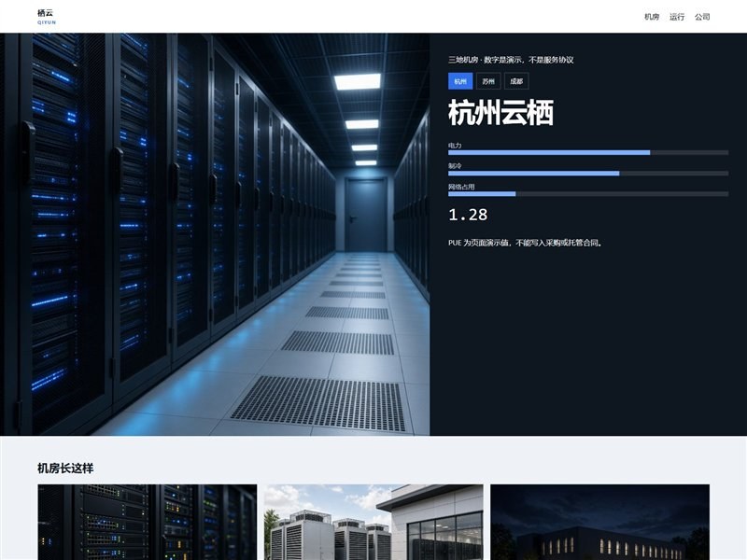
Task: Click the 三地机房 subtitle text
Action: click(511, 60)
